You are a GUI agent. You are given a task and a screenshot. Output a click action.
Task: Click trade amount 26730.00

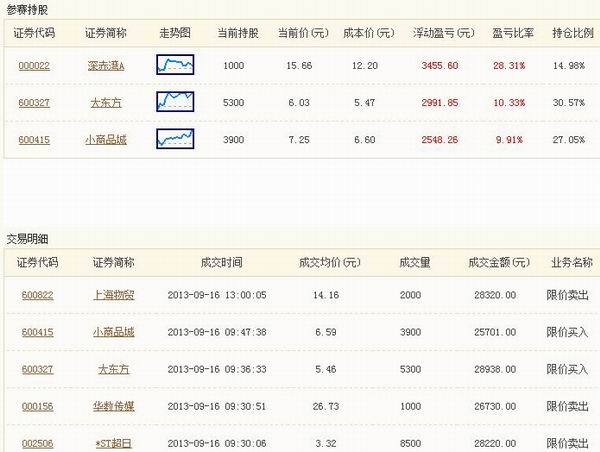[x=495, y=406]
